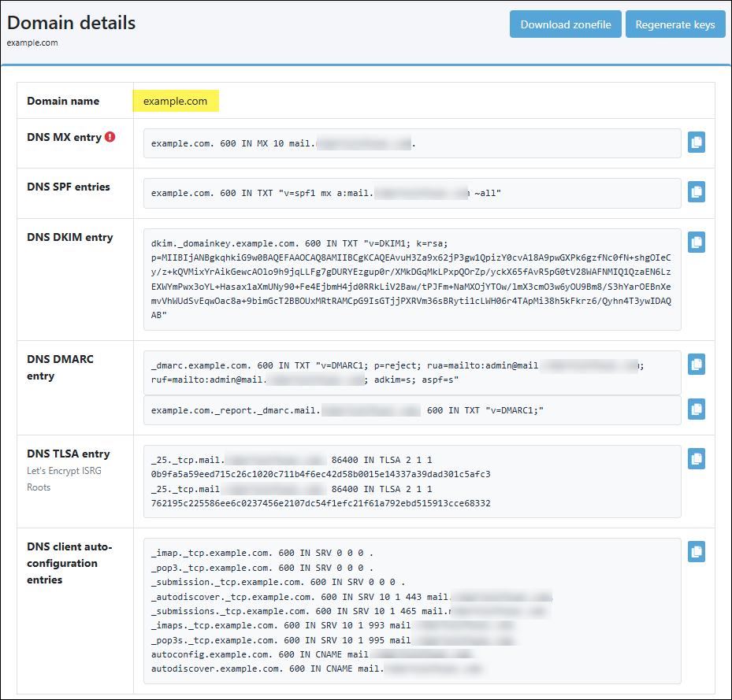Viewport: 732px width, 700px height.
Task: Copy the _dmarc.example.com policy record
Action: 697,364
